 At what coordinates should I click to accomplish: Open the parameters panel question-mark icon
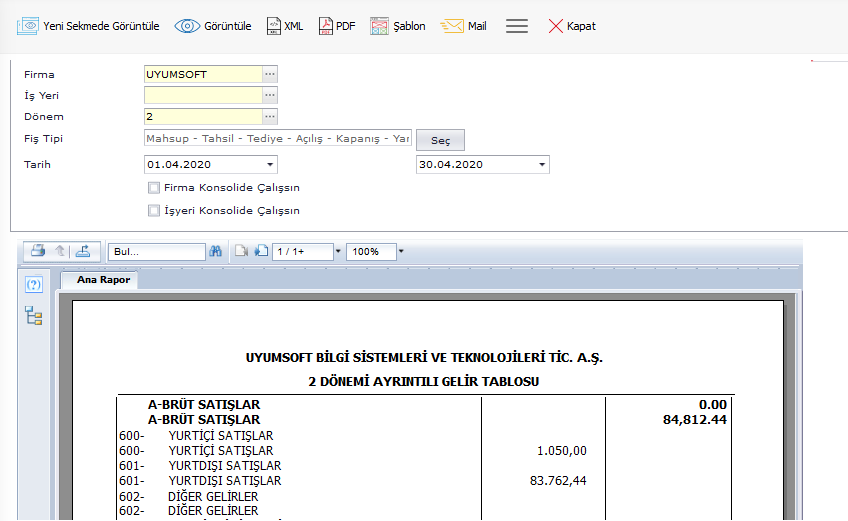(x=34, y=285)
